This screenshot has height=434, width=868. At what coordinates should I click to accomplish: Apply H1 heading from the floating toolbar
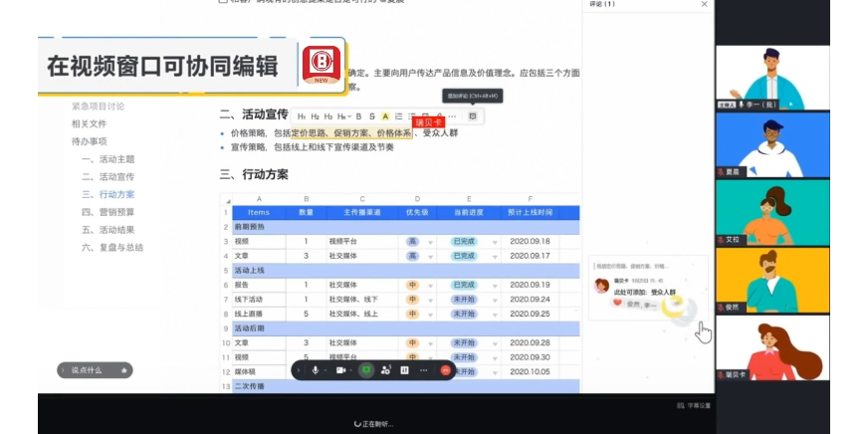(301, 116)
